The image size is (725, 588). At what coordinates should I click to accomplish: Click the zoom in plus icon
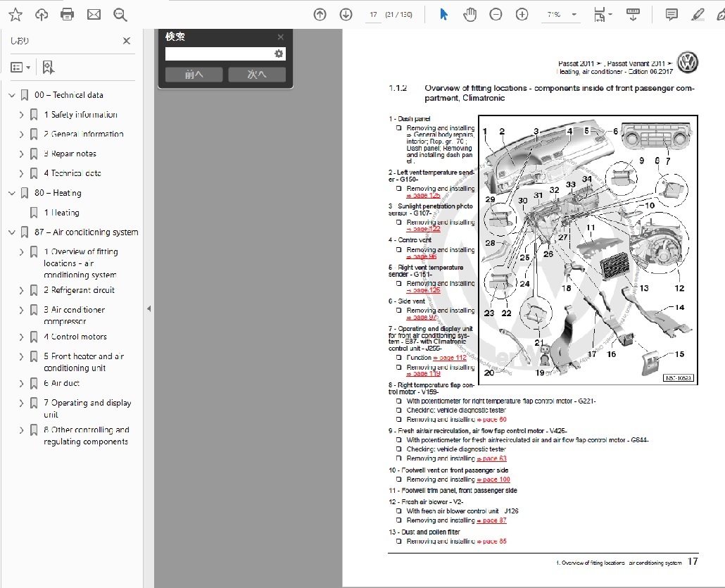pos(522,14)
